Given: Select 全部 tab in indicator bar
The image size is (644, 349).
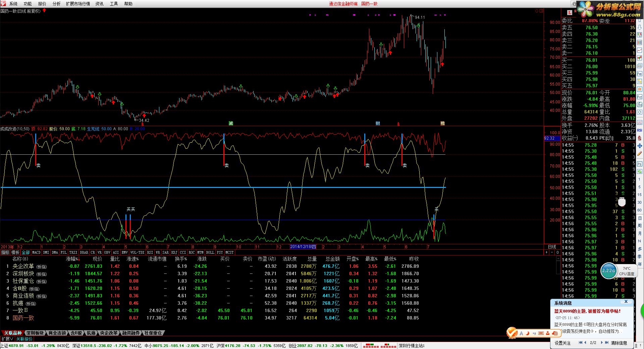Looking at the screenshot, I should coord(26,252).
